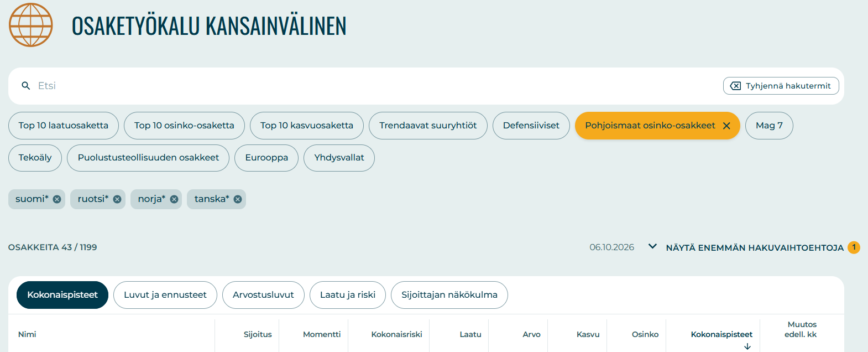Click the sort arrow under Kokonaispisteet

pos(747,346)
